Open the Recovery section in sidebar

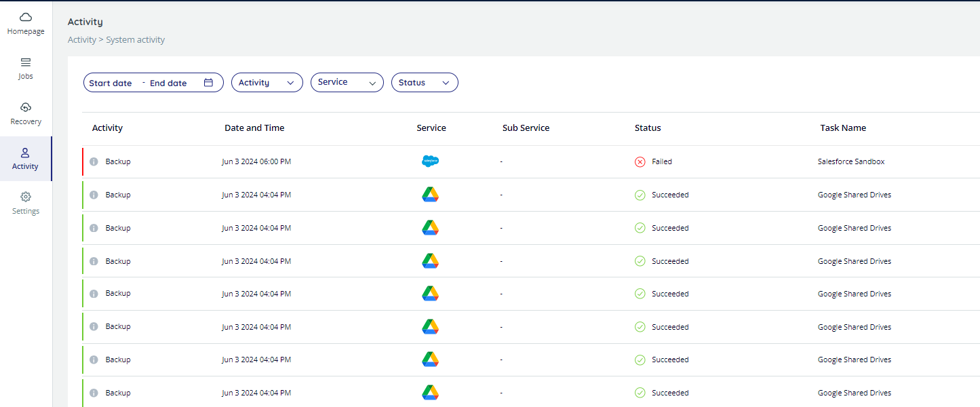point(26,113)
